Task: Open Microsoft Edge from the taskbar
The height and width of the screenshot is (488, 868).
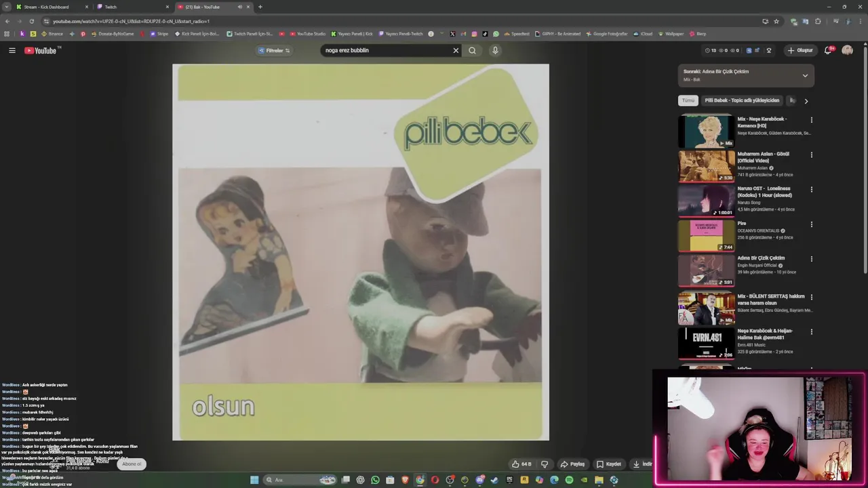Action: (x=554, y=480)
